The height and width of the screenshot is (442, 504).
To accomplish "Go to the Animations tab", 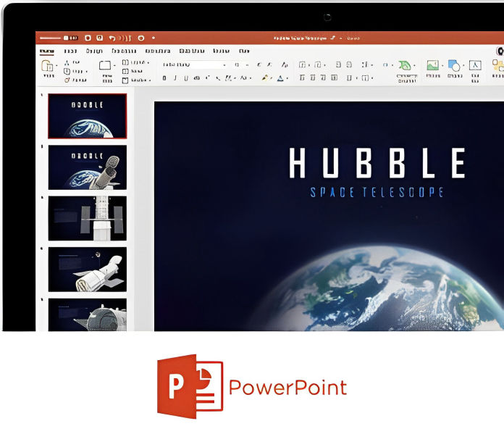I will pyautogui.click(x=158, y=51).
